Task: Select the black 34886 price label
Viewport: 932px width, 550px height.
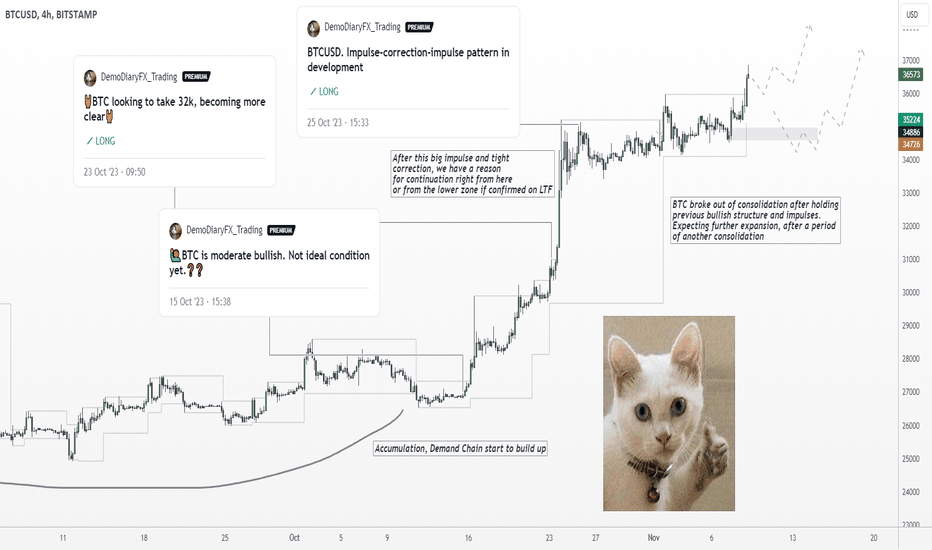Action: pos(911,132)
